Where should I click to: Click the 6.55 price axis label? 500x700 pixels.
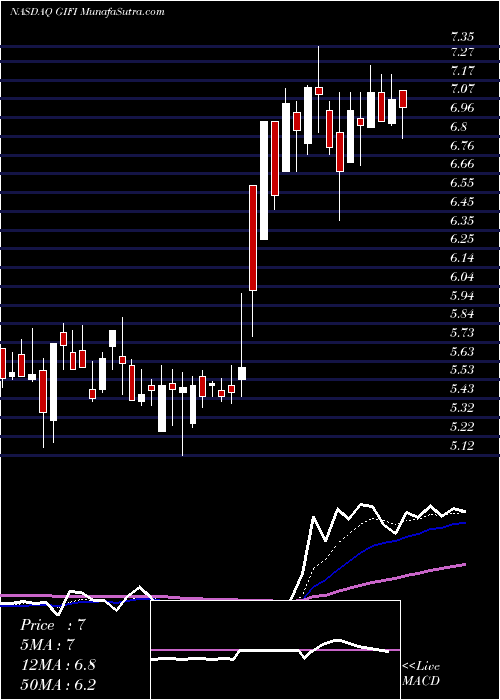point(462,183)
